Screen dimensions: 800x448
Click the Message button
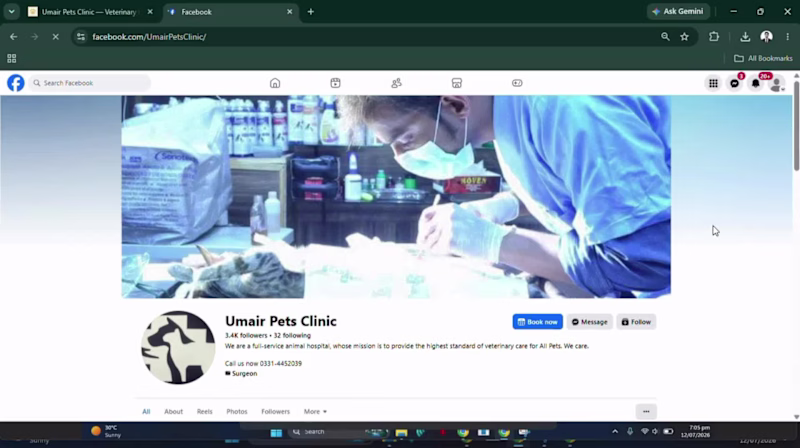point(590,322)
